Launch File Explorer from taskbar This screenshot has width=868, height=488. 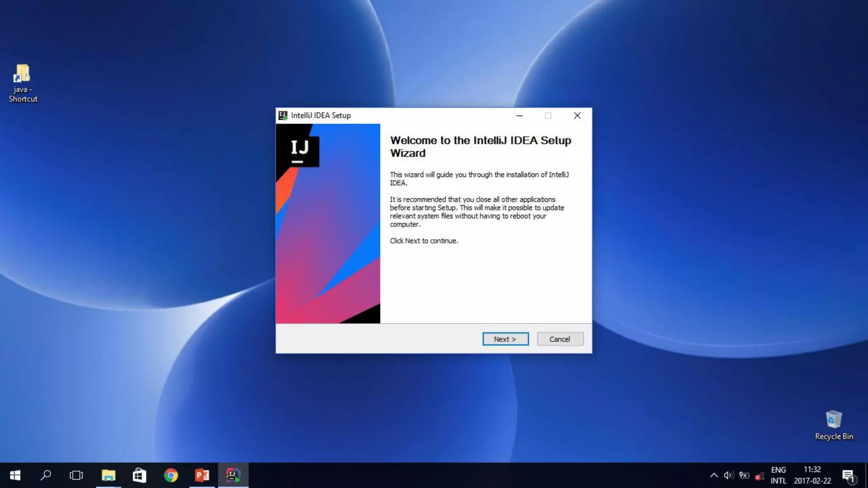[x=108, y=475]
